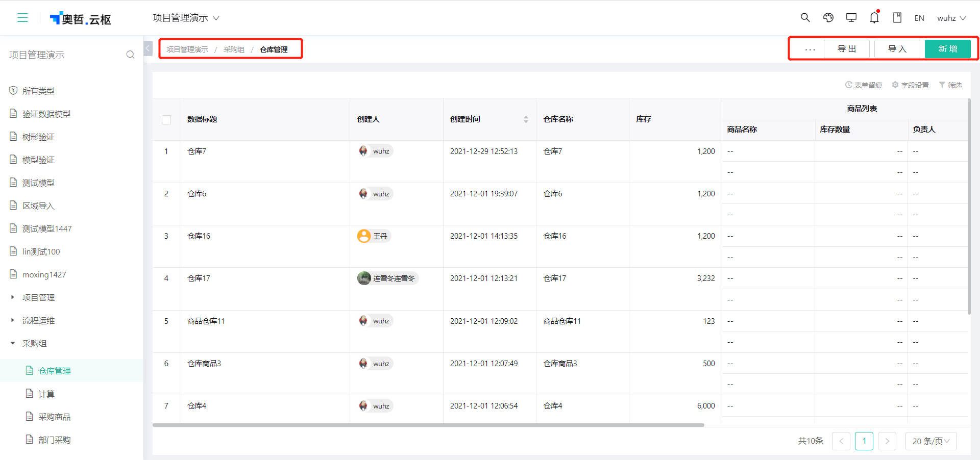
Task: Click the horizontal table scrollbar
Action: [428, 425]
